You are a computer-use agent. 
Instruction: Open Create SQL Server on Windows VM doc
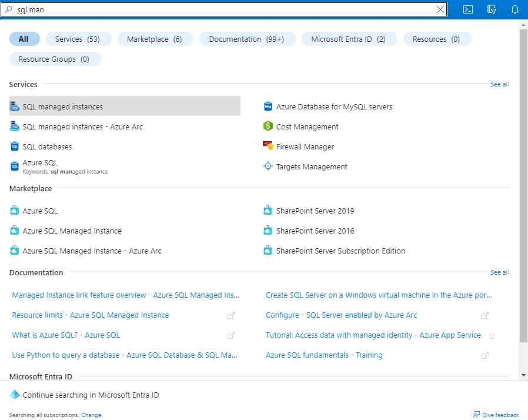[379, 295]
